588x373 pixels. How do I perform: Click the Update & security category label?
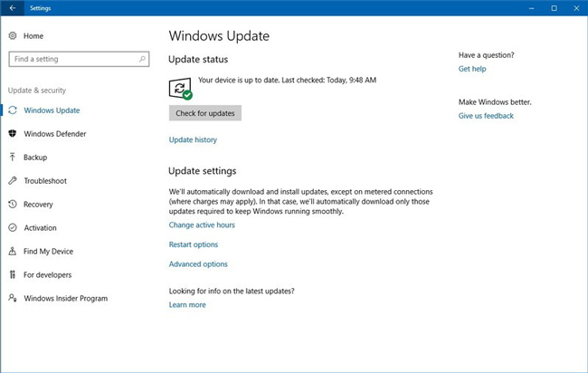37,91
